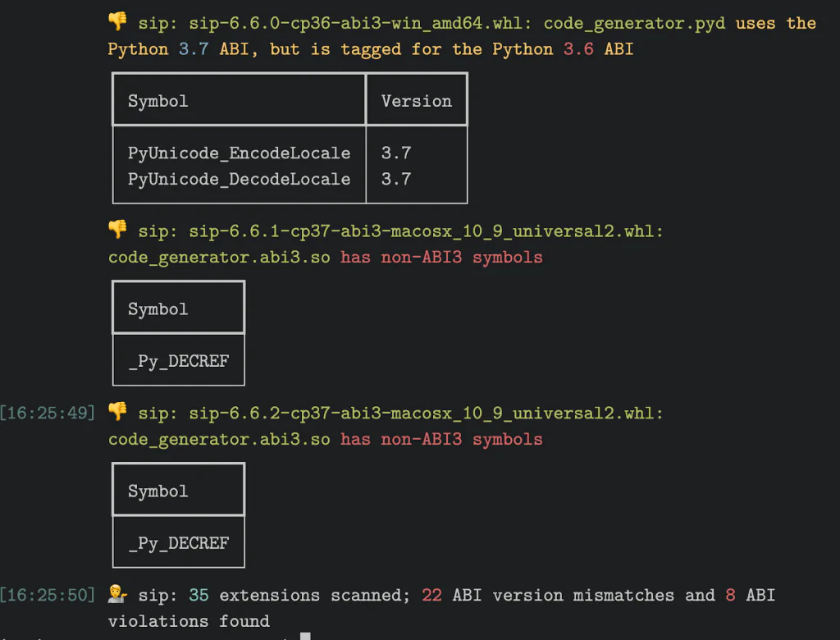Click the blue Python version 3.7 in message

click(x=194, y=49)
